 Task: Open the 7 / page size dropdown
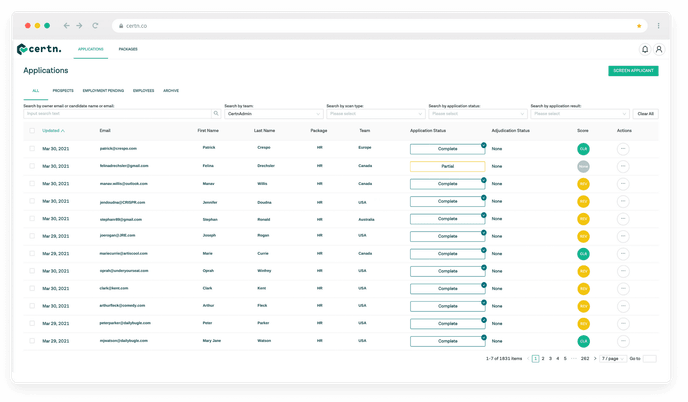pos(612,358)
